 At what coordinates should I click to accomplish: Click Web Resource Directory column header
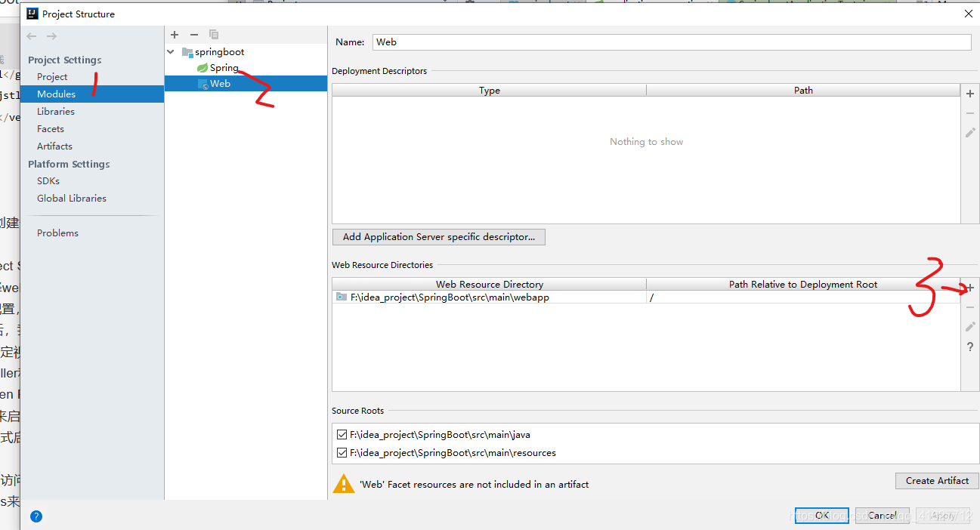coord(490,285)
